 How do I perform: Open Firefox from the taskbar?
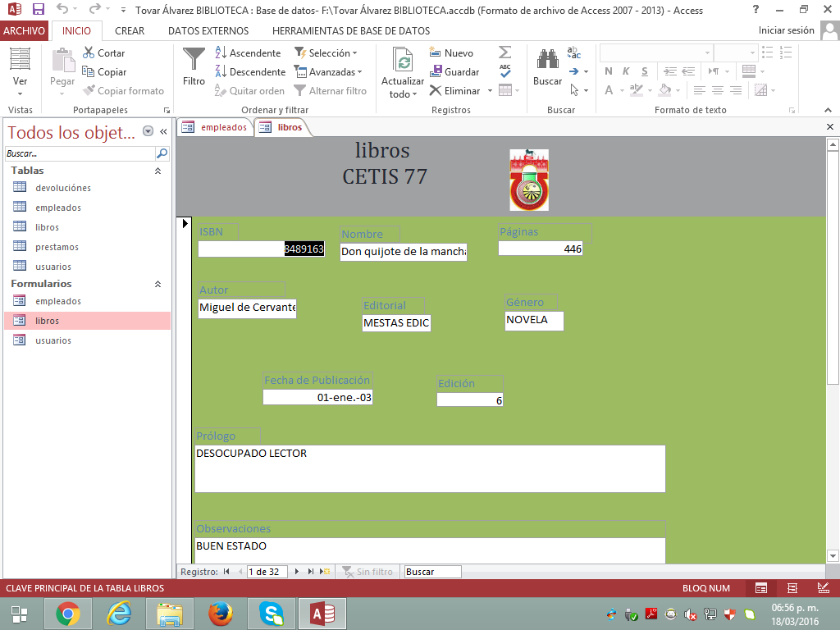[x=220, y=613]
